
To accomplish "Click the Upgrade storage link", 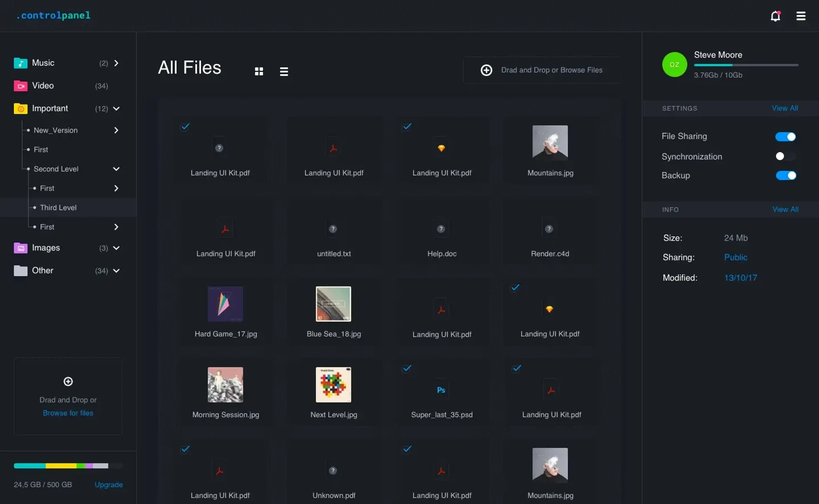I will [x=108, y=485].
